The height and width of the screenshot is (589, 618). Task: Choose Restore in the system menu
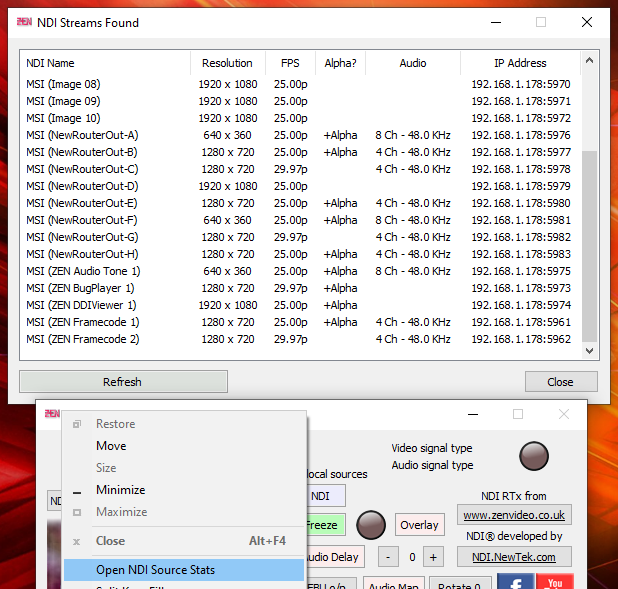[184, 424]
